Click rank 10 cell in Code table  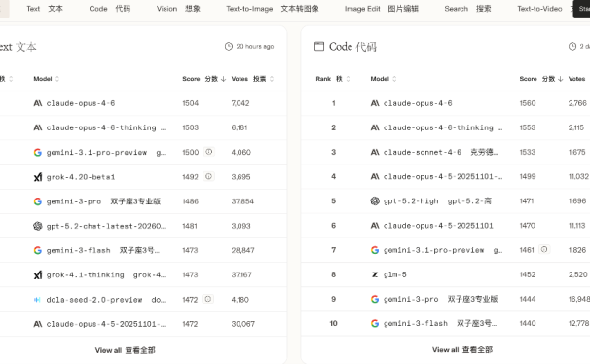(333, 323)
